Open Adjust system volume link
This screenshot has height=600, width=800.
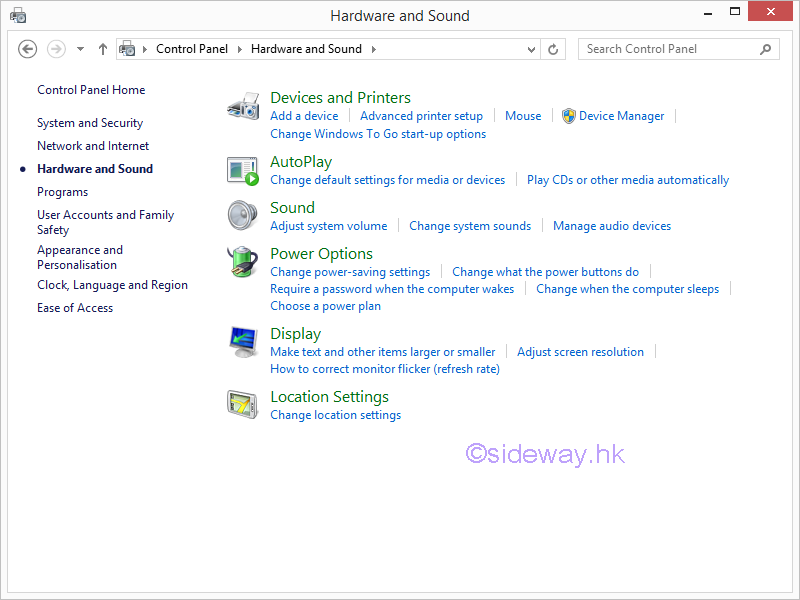tap(328, 226)
